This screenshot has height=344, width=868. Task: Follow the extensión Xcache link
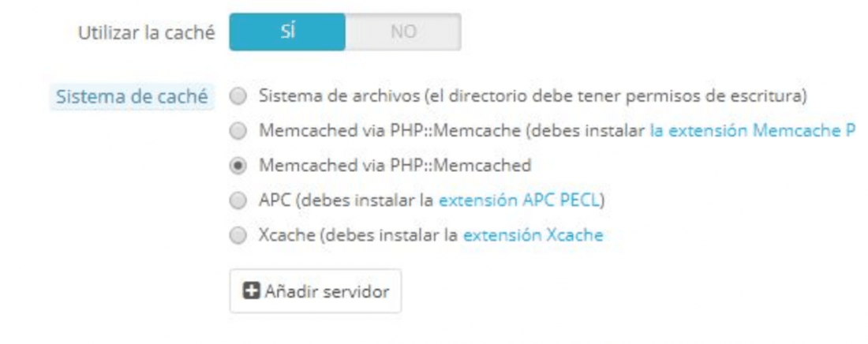[x=533, y=235]
